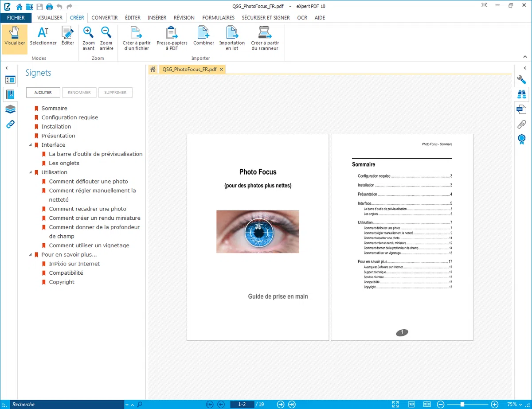Collapse the left Signets panel arrow
Screen dimensions: 532x409
coord(7,68)
